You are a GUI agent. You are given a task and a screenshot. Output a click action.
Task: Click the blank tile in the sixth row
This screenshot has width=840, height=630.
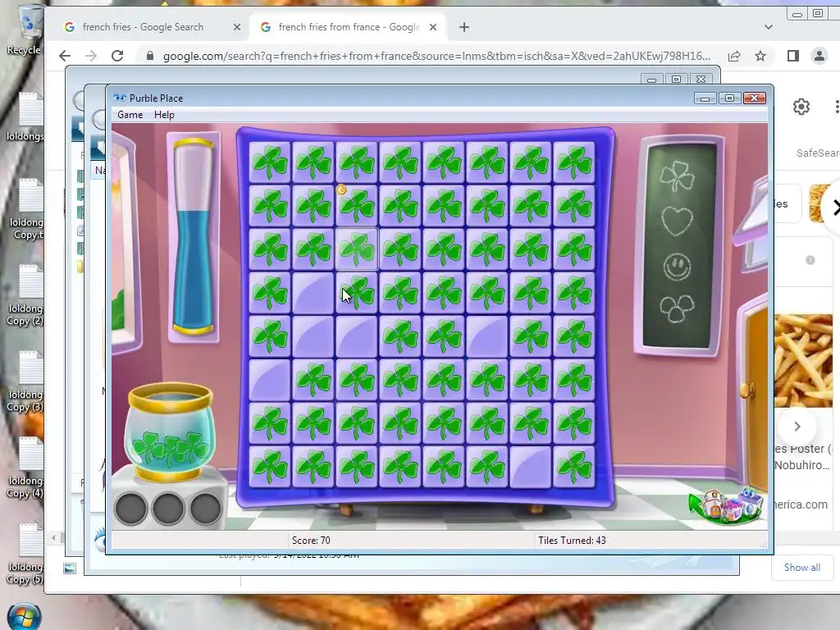269,380
